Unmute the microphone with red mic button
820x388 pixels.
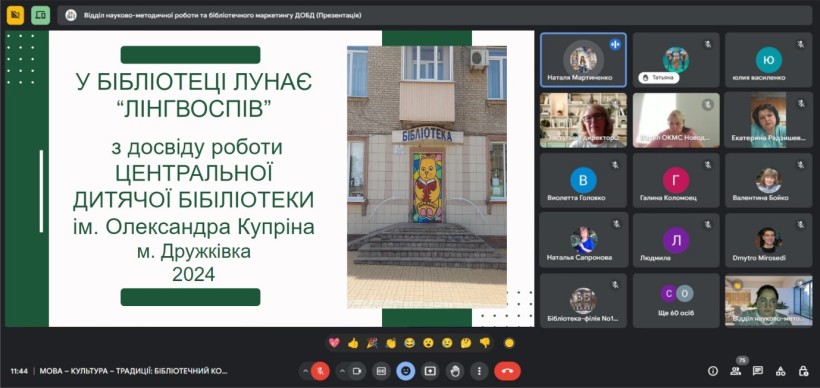[x=320, y=371]
